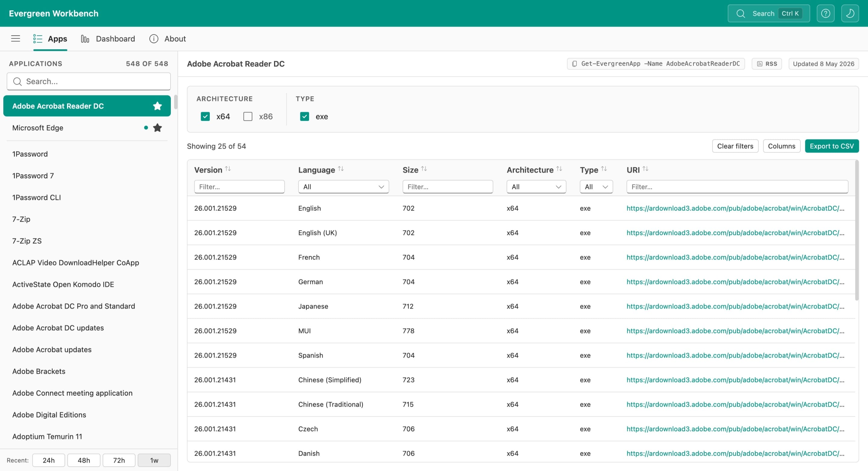868x471 pixels.
Task: Sort by Architecture column arrows
Action: [x=559, y=169]
